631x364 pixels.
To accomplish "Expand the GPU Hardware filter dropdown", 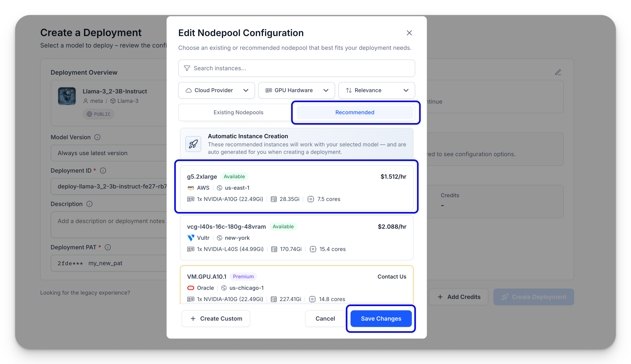I will coord(296,90).
